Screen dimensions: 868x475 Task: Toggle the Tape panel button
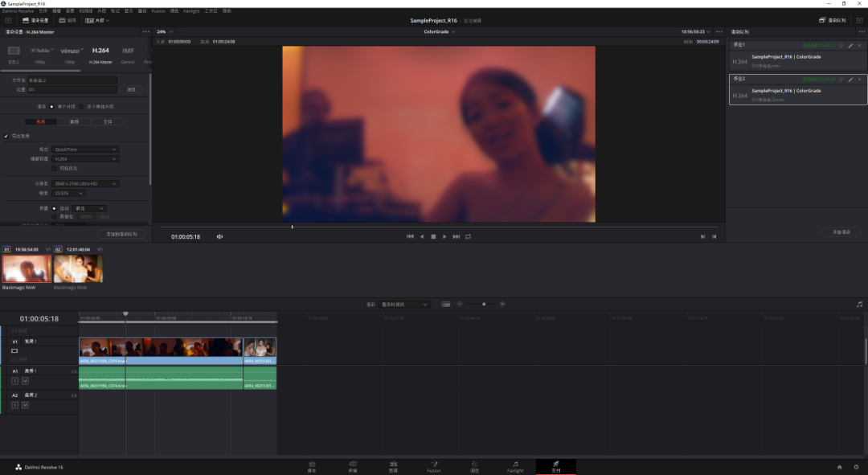pos(68,20)
